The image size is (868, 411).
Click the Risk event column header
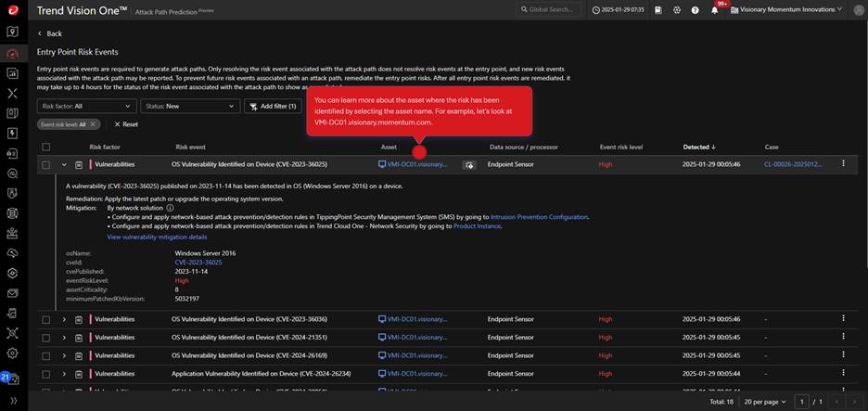tap(190, 148)
